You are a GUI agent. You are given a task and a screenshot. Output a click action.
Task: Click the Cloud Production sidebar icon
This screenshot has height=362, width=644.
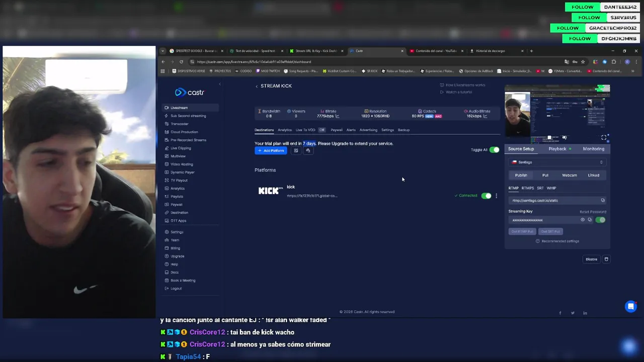[167, 132]
